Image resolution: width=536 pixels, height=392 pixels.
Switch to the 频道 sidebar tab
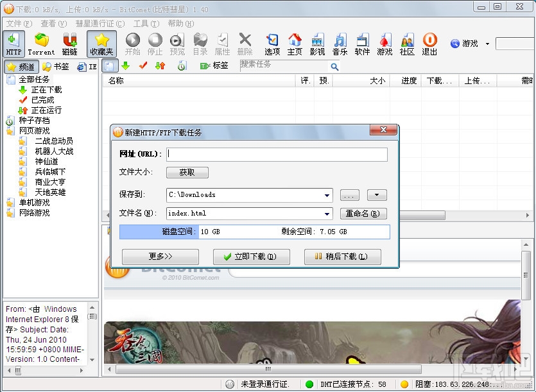(21, 67)
